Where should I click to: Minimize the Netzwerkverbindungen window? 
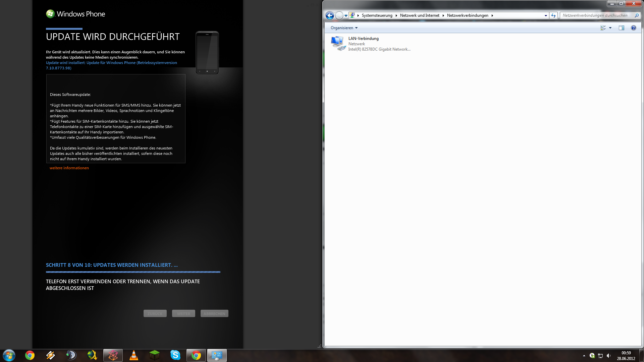click(612, 4)
